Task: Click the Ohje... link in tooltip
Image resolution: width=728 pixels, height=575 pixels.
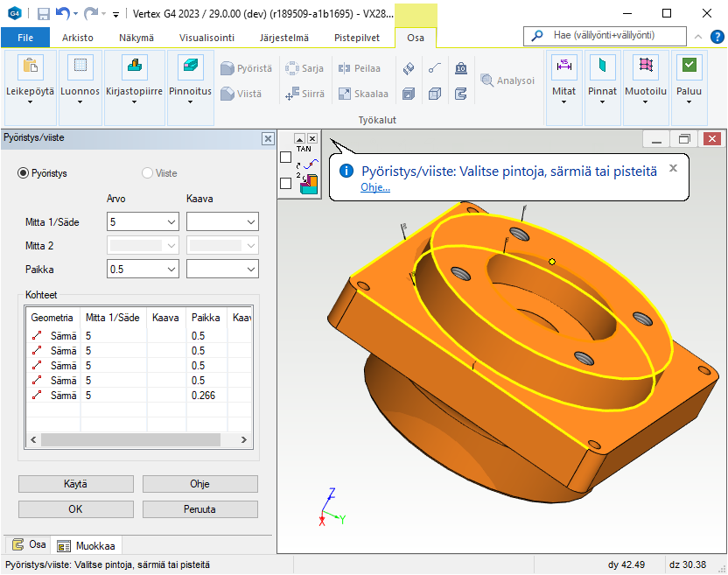Action: pyautogui.click(x=375, y=187)
